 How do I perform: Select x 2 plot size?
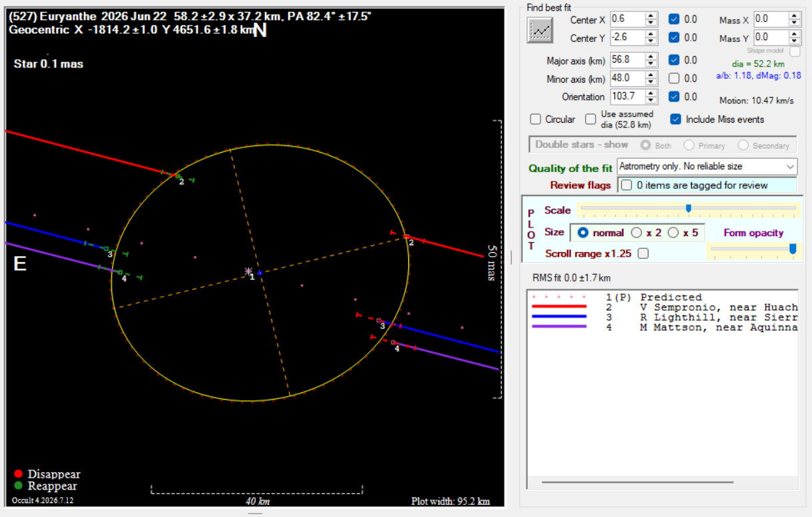click(637, 233)
